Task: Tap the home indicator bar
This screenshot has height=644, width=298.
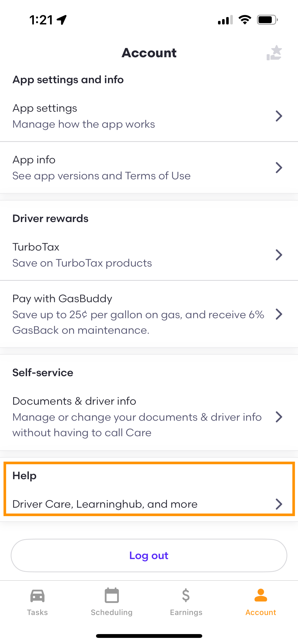Action: (x=149, y=636)
